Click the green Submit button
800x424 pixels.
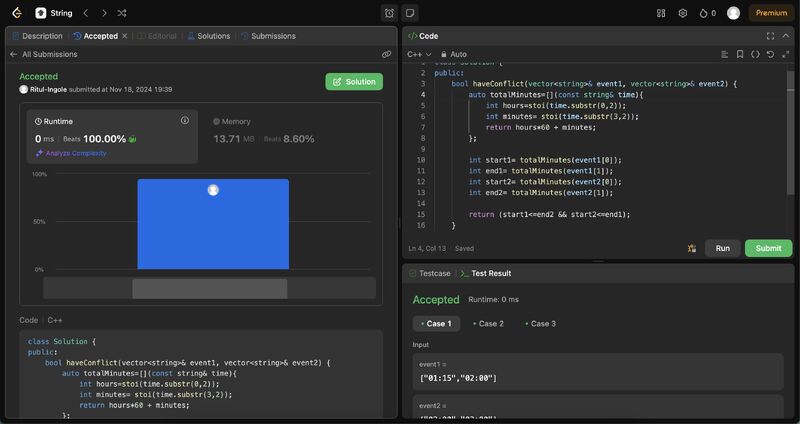click(x=768, y=248)
